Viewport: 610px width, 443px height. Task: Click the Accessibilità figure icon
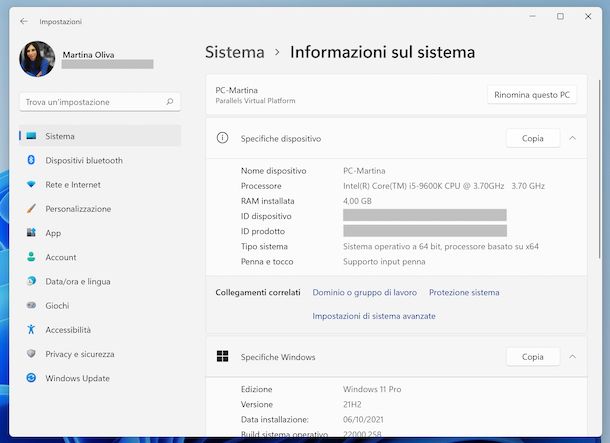pos(31,329)
